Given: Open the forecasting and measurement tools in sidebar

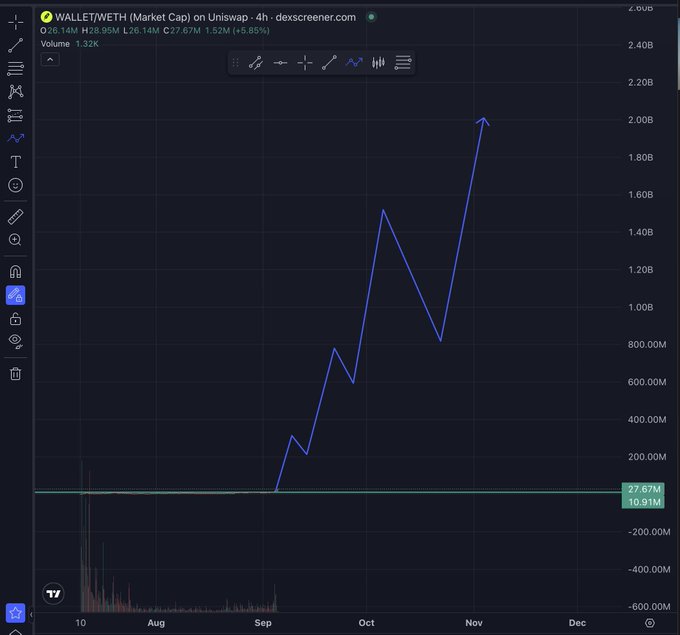Looking at the screenshot, I should [16, 115].
